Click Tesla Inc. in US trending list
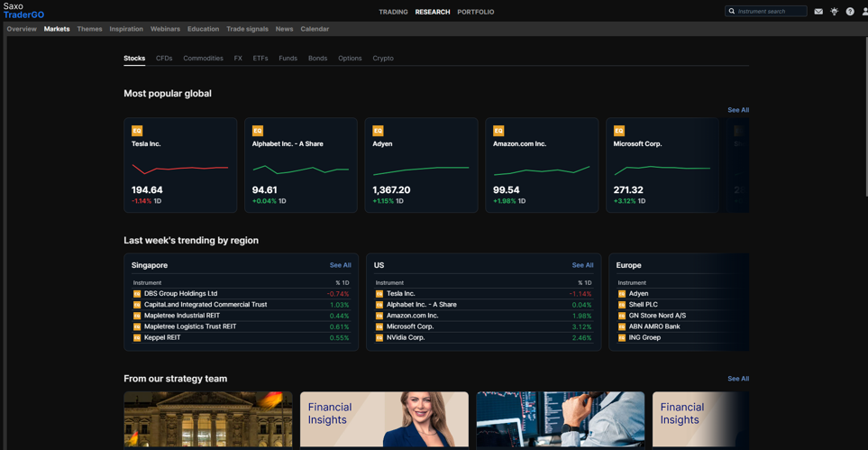The image size is (868, 450). coord(400,294)
